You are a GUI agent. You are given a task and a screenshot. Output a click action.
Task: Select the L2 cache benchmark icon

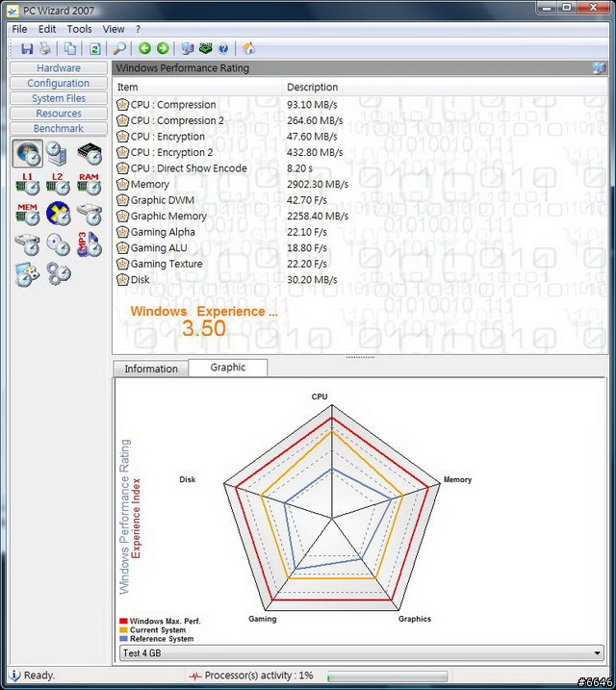(x=58, y=184)
